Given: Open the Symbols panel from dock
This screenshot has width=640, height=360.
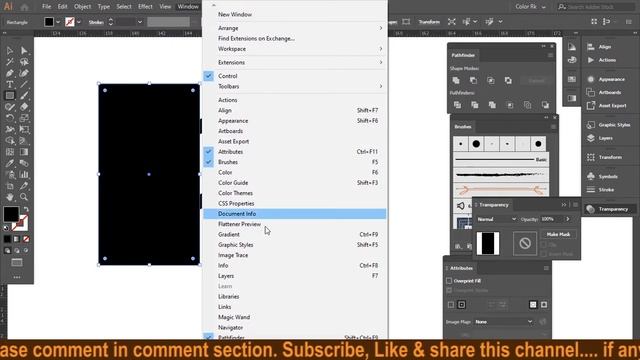Looking at the screenshot, I should coord(602,176).
